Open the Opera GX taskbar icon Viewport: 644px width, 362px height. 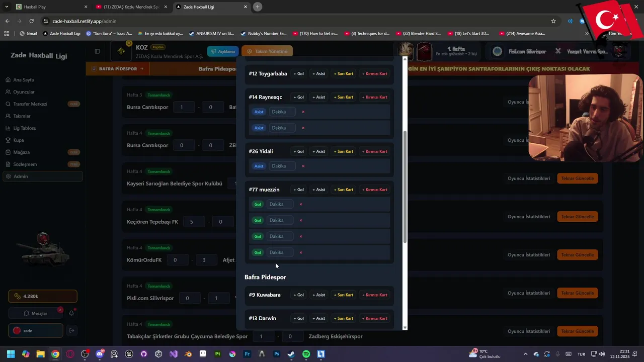pos(70,354)
